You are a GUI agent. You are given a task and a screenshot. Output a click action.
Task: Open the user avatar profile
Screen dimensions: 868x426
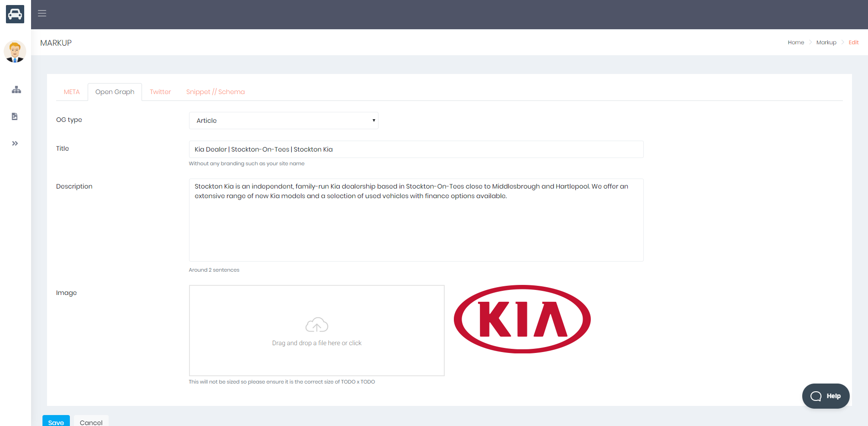tap(15, 52)
